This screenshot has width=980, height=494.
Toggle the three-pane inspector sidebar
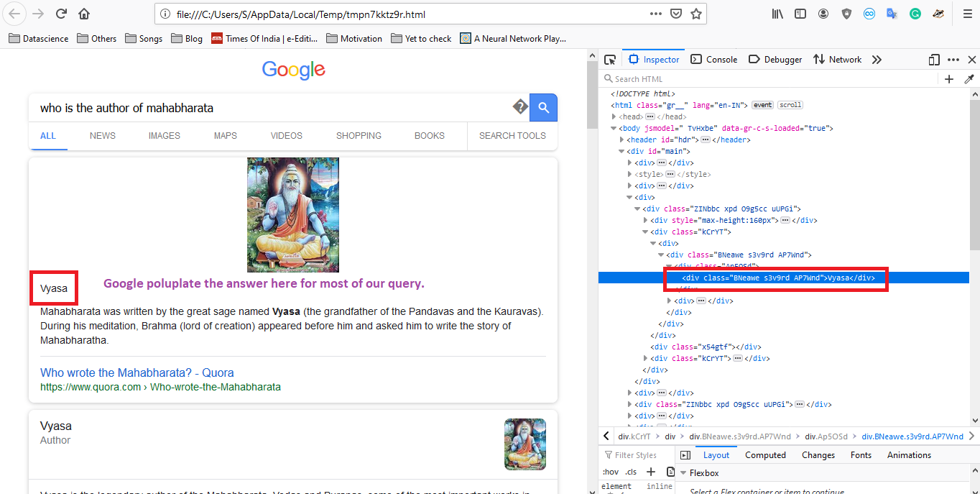tap(685, 455)
